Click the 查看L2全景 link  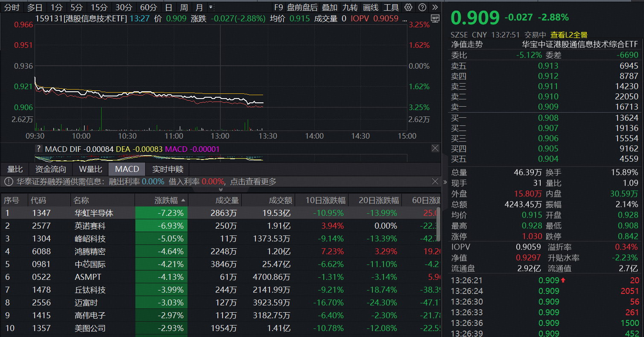(x=568, y=35)
